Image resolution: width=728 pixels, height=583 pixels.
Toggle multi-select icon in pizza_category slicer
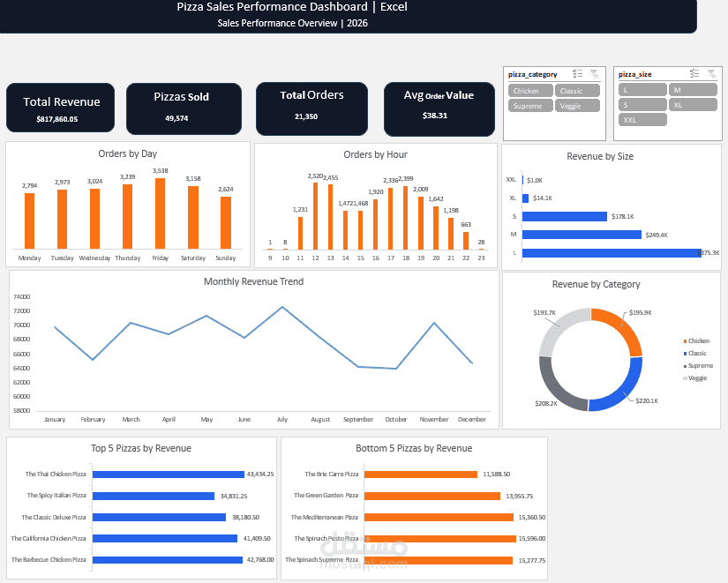[x=578, y=74]
